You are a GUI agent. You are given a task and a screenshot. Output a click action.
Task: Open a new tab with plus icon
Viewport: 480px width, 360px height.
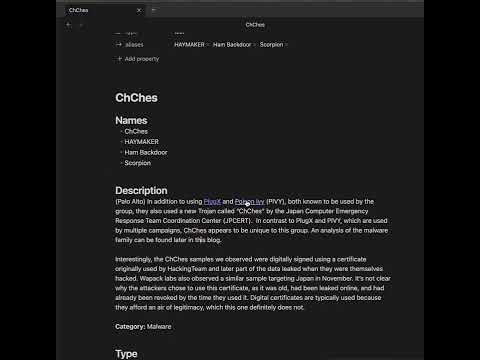click(x=154, y=10)
